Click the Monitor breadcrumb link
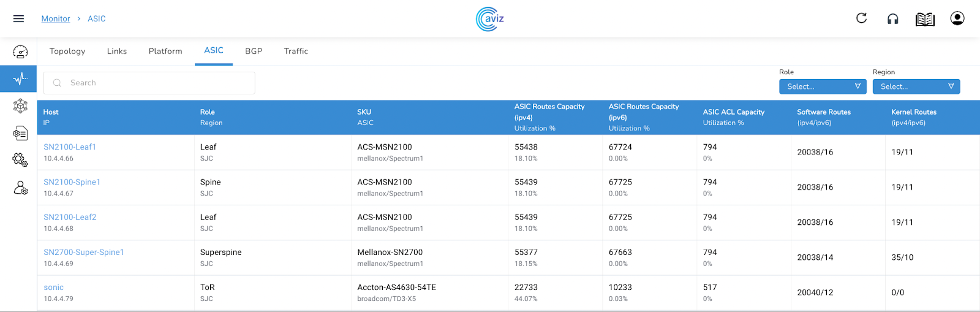 (56, 19)
